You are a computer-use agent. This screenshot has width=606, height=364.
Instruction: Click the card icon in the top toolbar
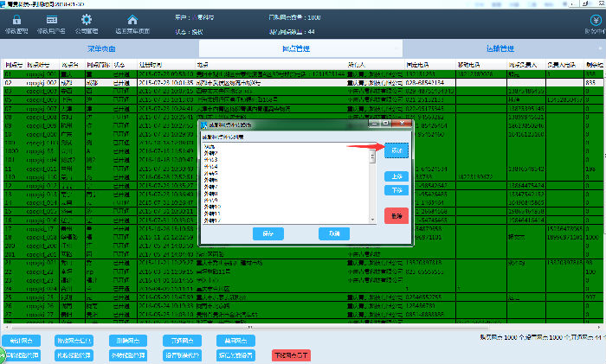point(52,19)
